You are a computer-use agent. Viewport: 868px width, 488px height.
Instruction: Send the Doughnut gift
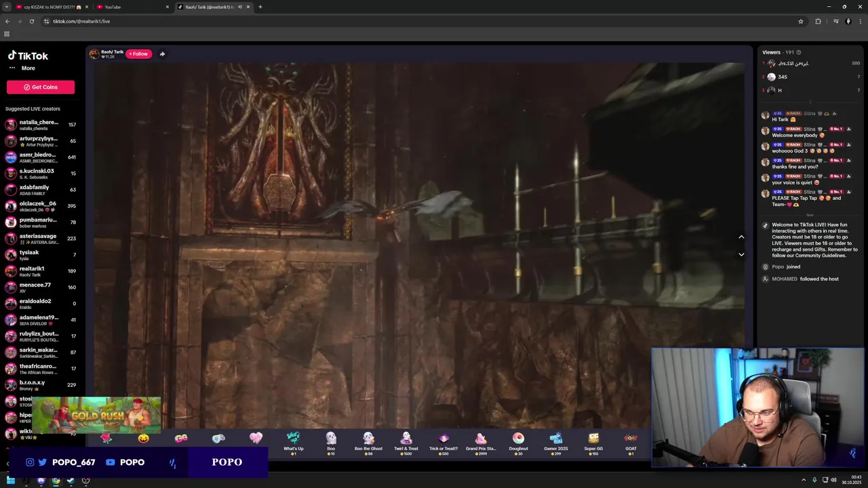[518, 443]
